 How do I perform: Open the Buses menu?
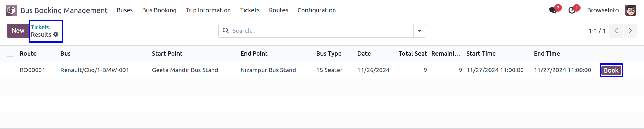pyautogui.click(x=124, y=10)
